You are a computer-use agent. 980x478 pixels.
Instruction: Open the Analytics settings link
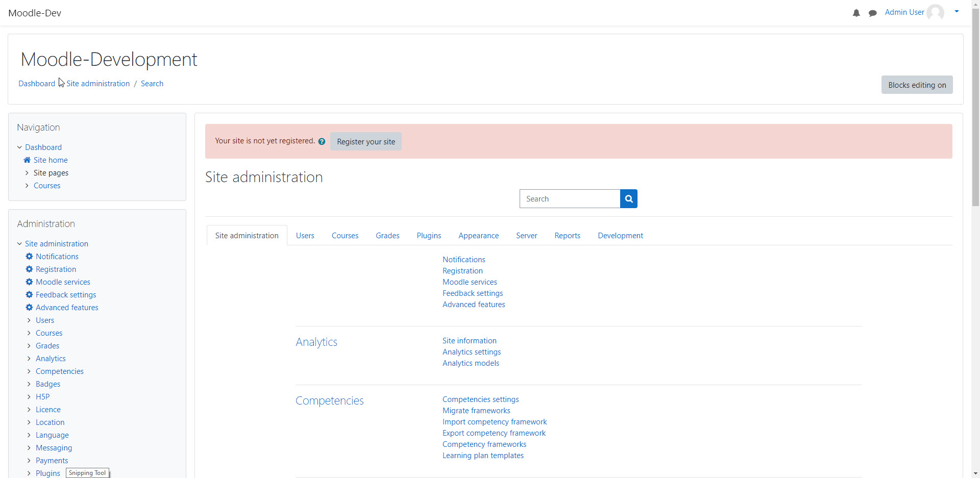[472, 351]
